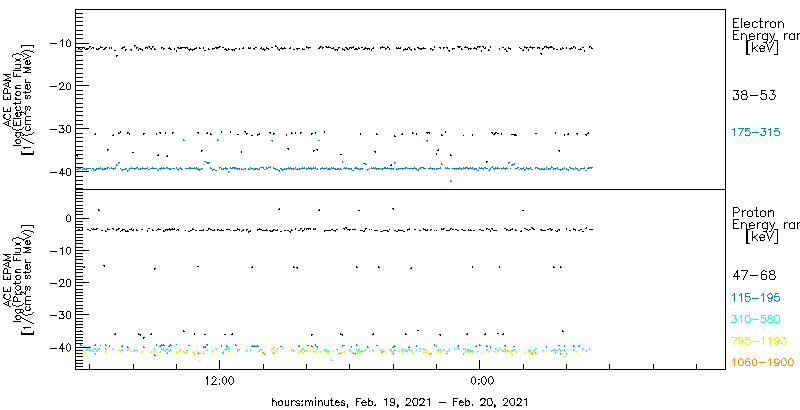Click the -20 tick label on electron axis
800x410 pixels.
pos(62,85)
